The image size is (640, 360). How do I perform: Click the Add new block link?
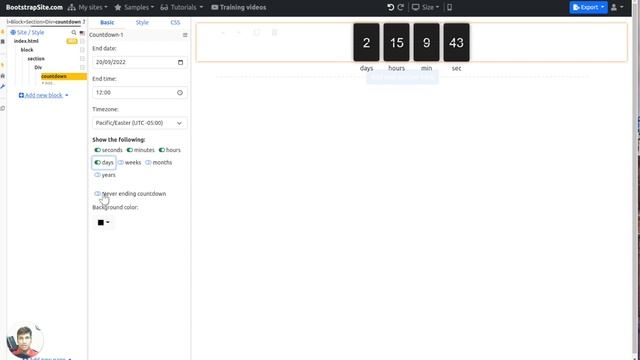44,95
